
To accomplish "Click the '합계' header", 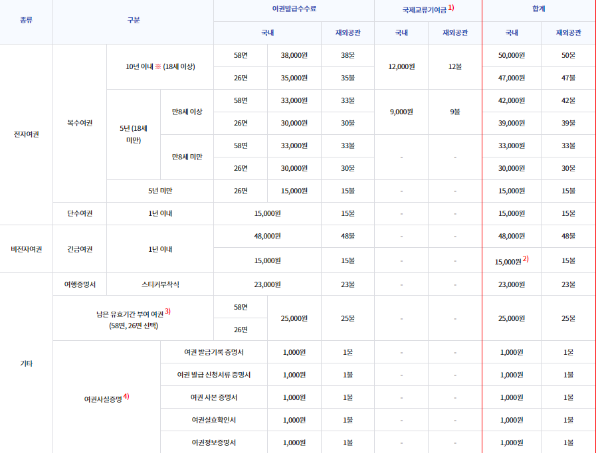I will 539,9.
